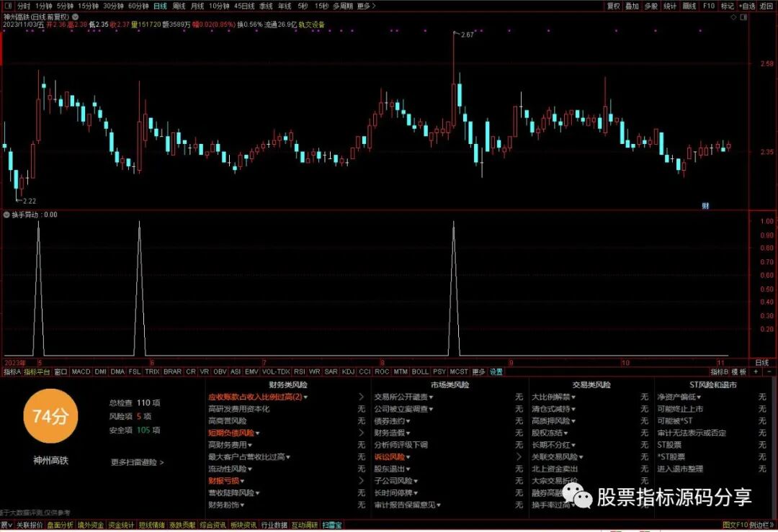Image resolution: width=778 pixels, height=532 pixels.
Task: Select the TRIX indicator
Action: [x=152, y=371]
